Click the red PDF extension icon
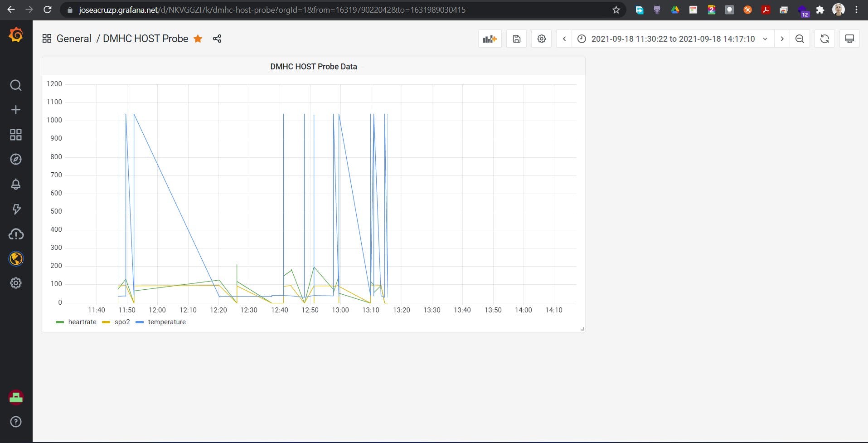Image resolution: width=868 pixels, height=443 pixels. [766, 10]
